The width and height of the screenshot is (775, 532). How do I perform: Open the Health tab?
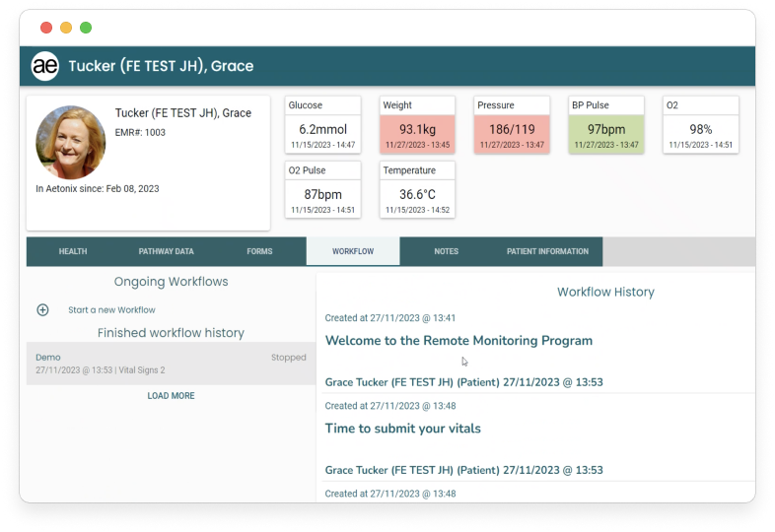point(73,251)
